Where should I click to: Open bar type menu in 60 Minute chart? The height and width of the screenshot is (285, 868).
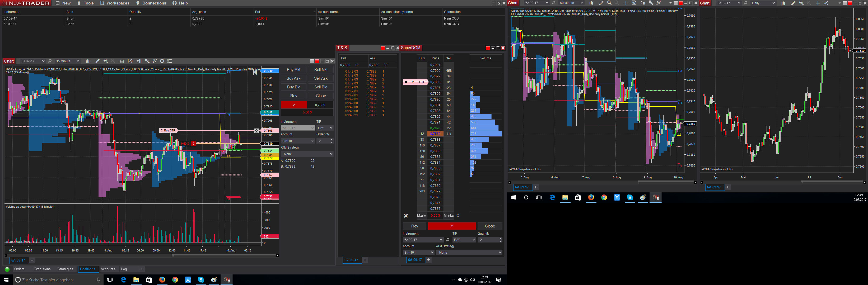[x=591, y=3]
